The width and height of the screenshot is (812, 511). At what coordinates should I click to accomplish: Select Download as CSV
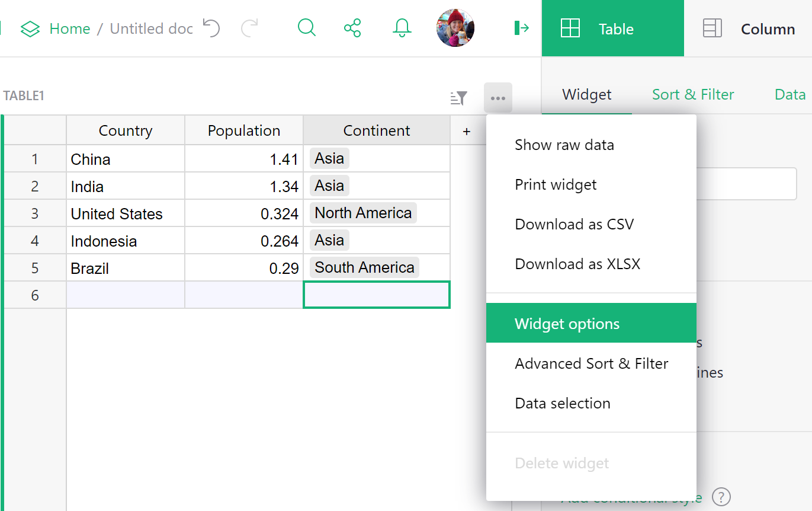coord(575,224)
